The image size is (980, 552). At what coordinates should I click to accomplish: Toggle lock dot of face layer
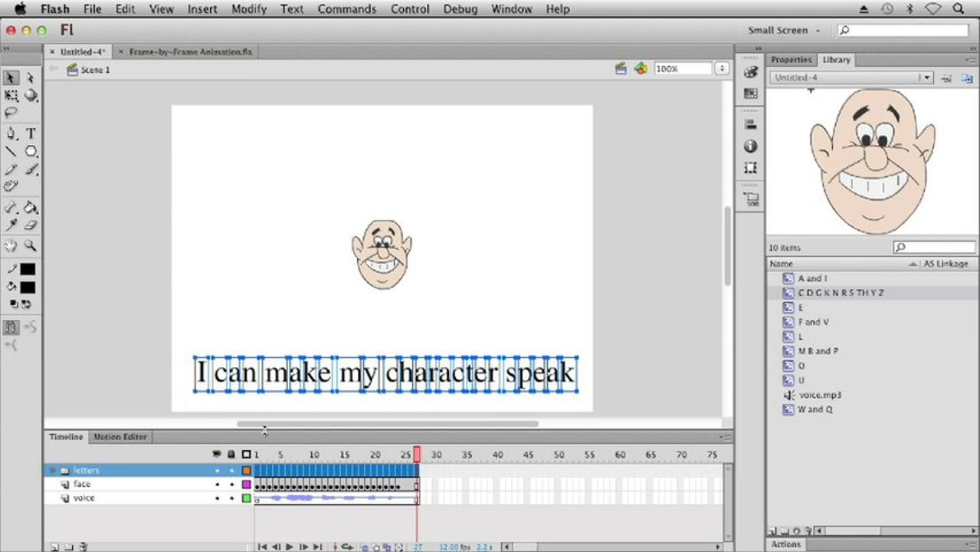(x=231, y=485)
